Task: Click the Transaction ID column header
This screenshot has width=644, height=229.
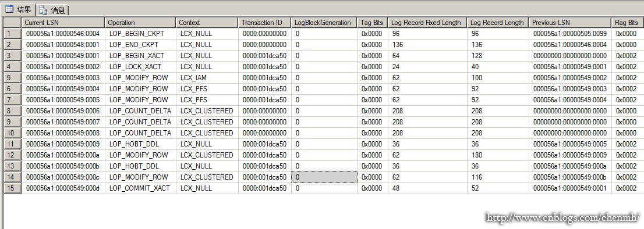Action: click(265, 23)
